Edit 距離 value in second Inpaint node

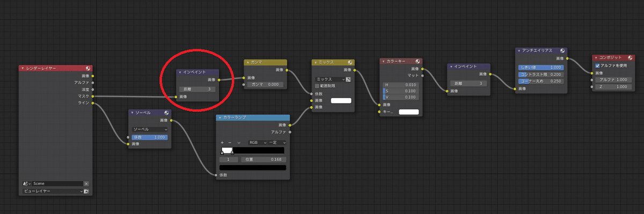coord(468,84)
